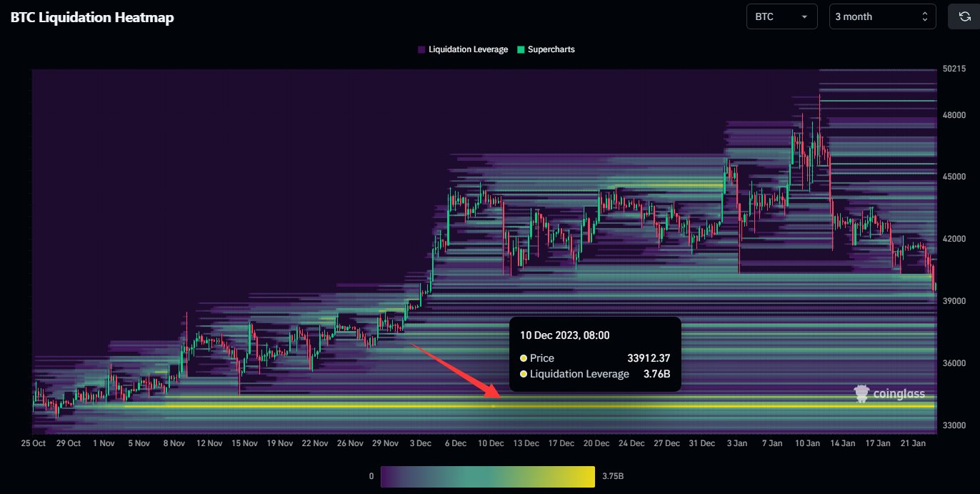This screenshot has height=494, width=980.
Task: Click the liquidation intensity color gradient bar
Action: (x=487, y=475)
